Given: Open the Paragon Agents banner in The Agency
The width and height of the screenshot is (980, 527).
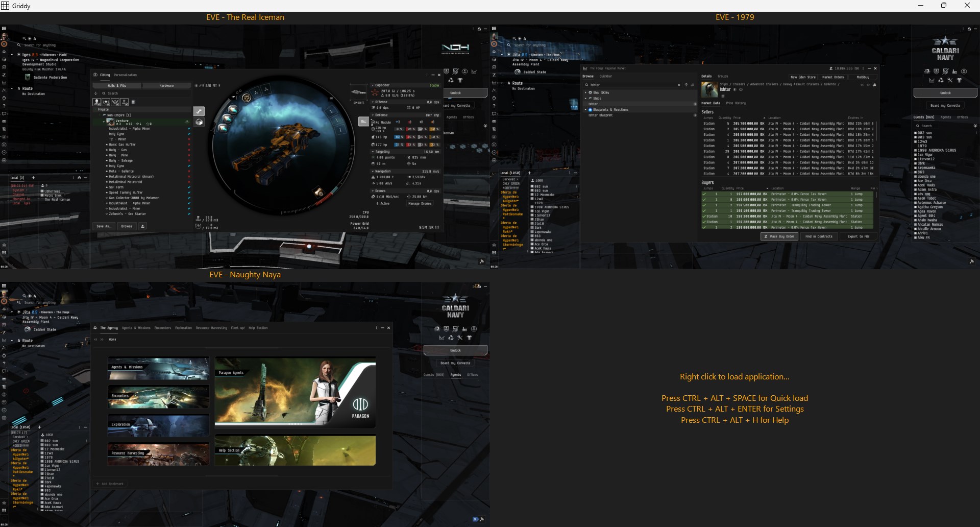Looking at the screenshot, I should pos(295,392).
